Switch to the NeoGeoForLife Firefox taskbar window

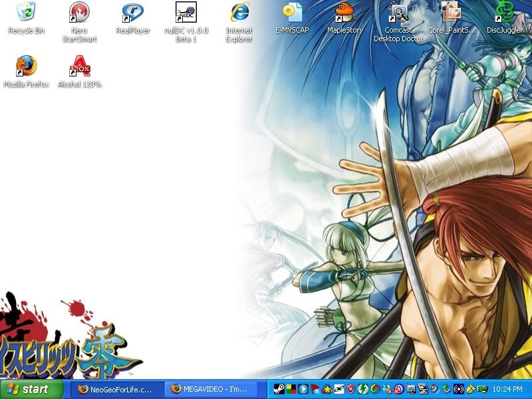click(117, 389)
